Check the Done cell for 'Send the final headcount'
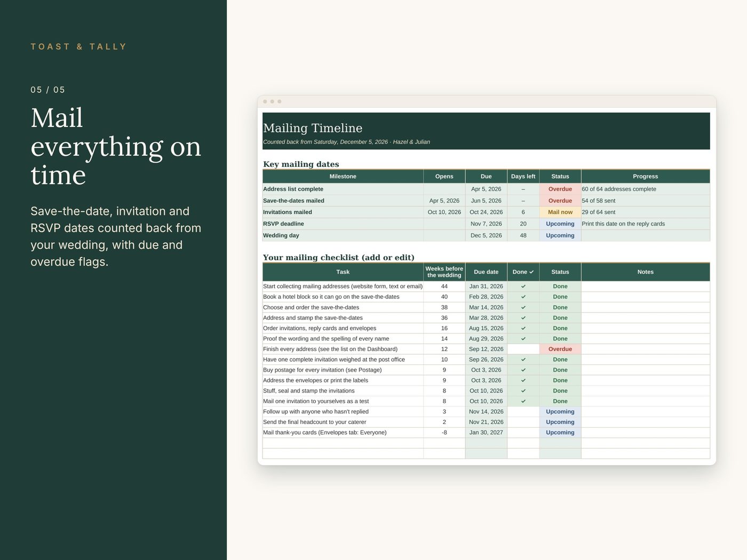Screen dimensions: 747x560 tap(523, 422)
